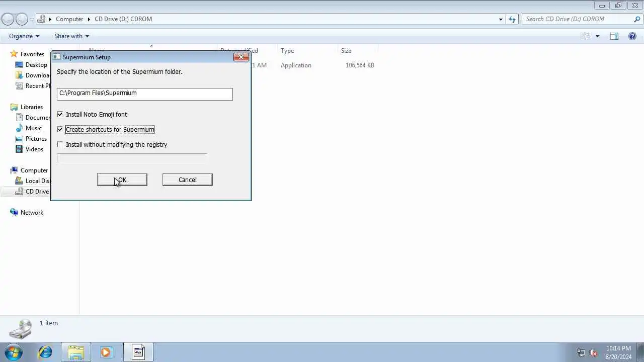Screen dimensions: 644x362
Task: Click the Back navigation arrow
Action: [8, 19]
